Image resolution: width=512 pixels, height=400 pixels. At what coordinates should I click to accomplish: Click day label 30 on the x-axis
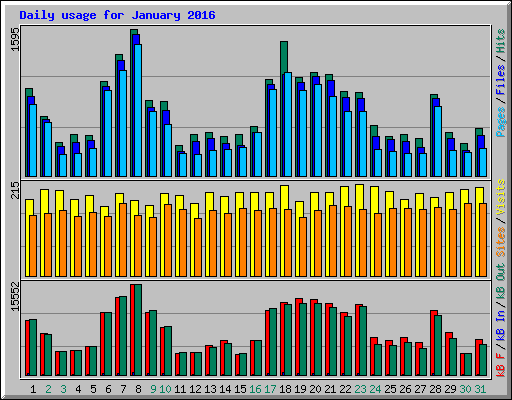point(465,389)
